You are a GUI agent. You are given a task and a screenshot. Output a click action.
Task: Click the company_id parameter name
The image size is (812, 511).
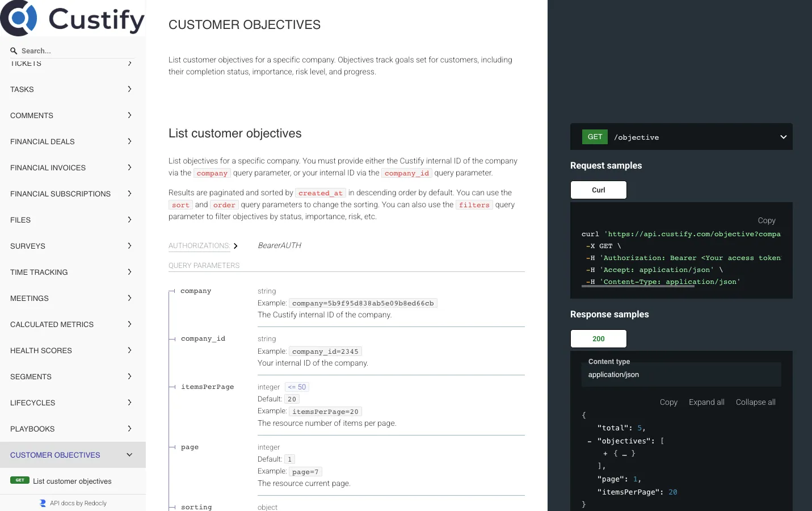[203, 339]
